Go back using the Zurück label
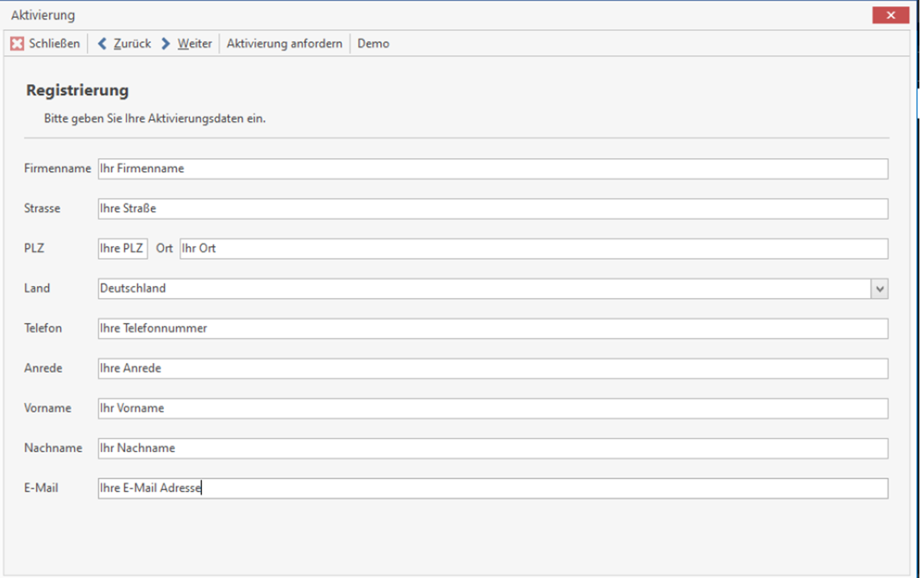The height and width of the screenshot is (578, 924). click(132, 44)
